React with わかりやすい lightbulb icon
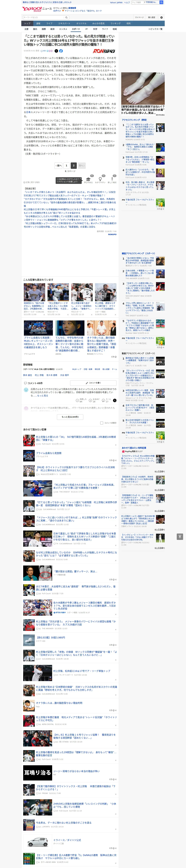186x868 pixels. coord(100,179)
